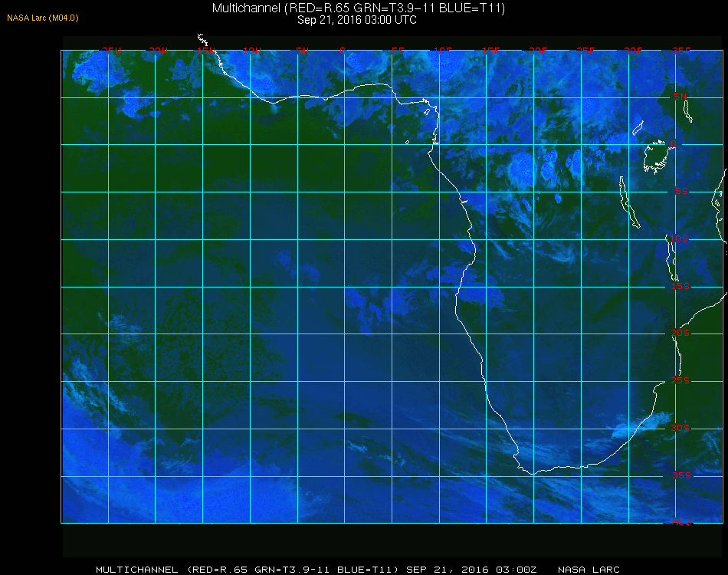Select the 0 longitude label on top axis
Viewport: 728px width, 575px height.
coord(343,51)
